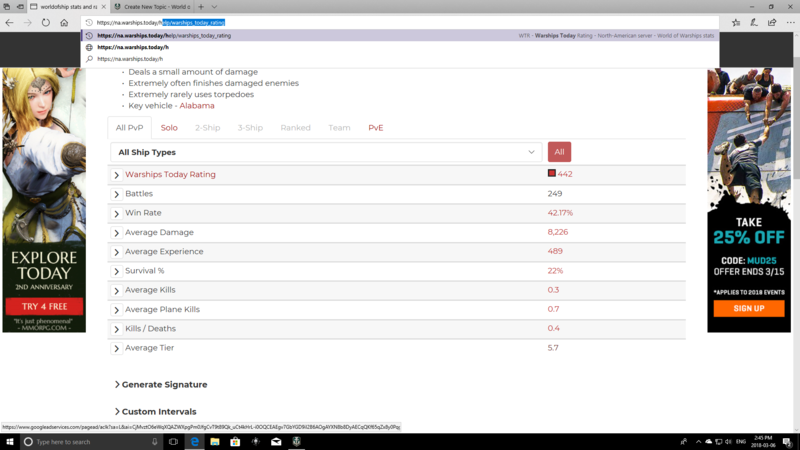Click the red All button
Image resolution: width=800 pixels, height=450 pixels.
point(559,152)
